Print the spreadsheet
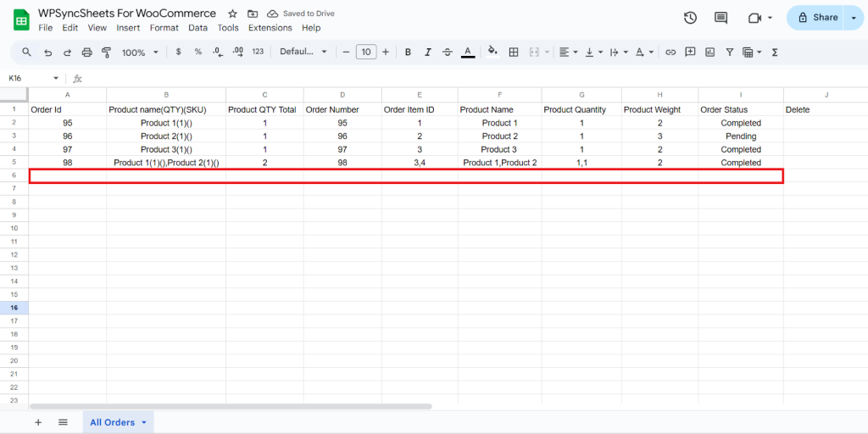The width and height of the screenshot is (868, 434). pos(87,52)
